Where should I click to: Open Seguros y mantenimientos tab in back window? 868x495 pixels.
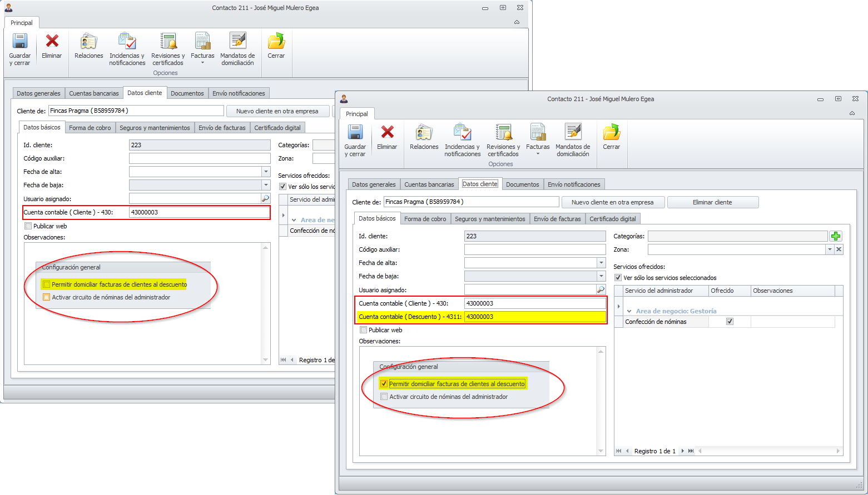(x=155, y=128)
